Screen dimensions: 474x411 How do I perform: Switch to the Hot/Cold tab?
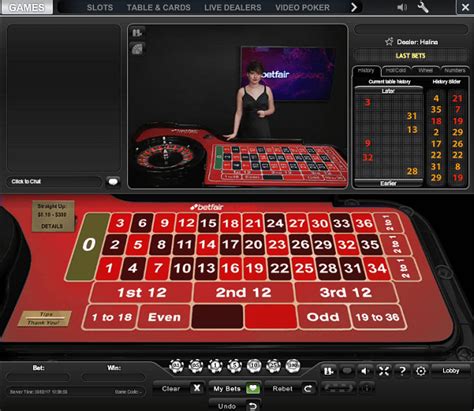coord(396,71)
